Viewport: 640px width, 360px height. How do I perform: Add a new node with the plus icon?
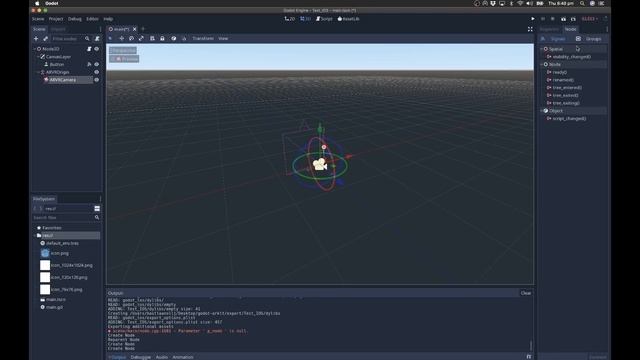click(36, 39)
